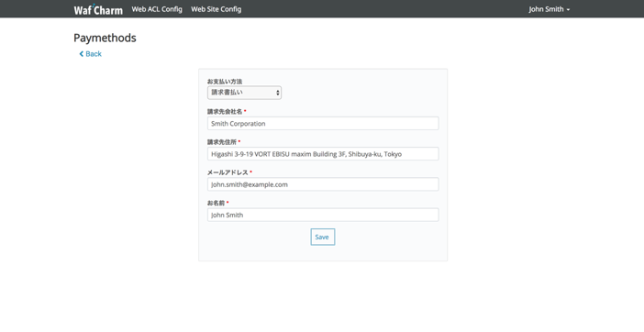Click the Save button
The width and height of the screenshot is (644, 332).
click(x=323, y=237)
